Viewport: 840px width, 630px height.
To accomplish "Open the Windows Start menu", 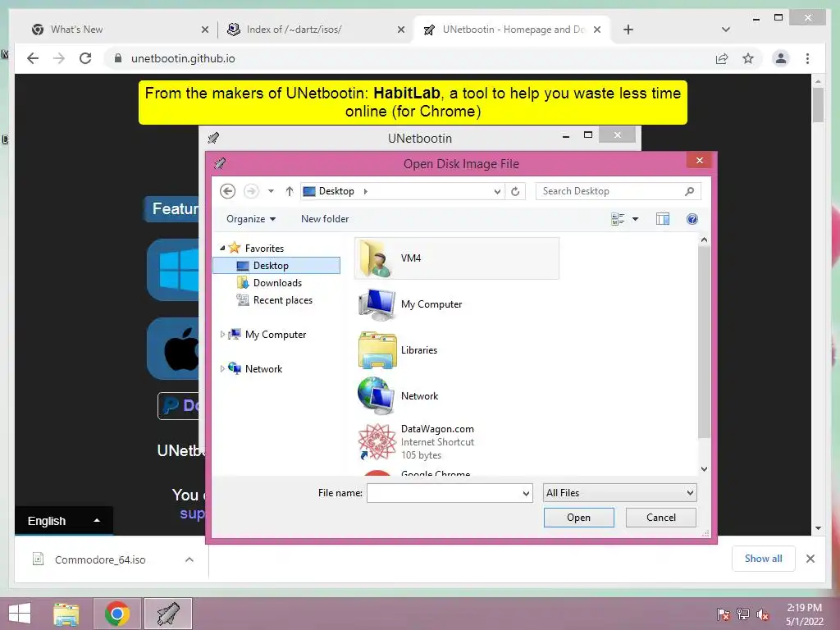I will point(20,614).
